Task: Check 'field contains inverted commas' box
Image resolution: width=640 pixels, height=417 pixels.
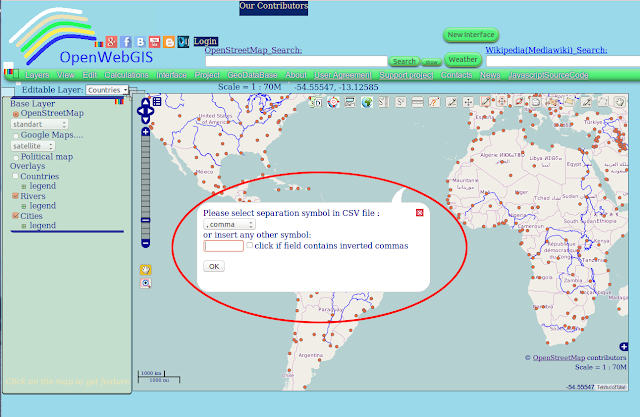Action: click(x=249, y=245)
